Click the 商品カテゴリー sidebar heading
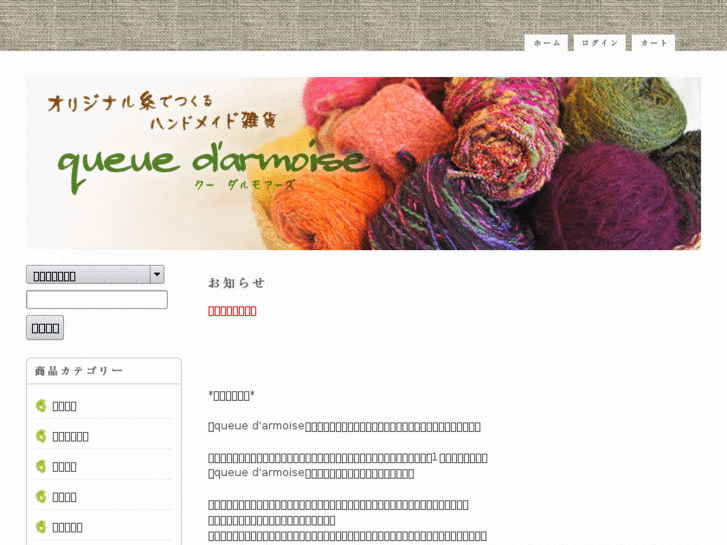This screenshot has height=545, width=727. (x=79, y=371)
